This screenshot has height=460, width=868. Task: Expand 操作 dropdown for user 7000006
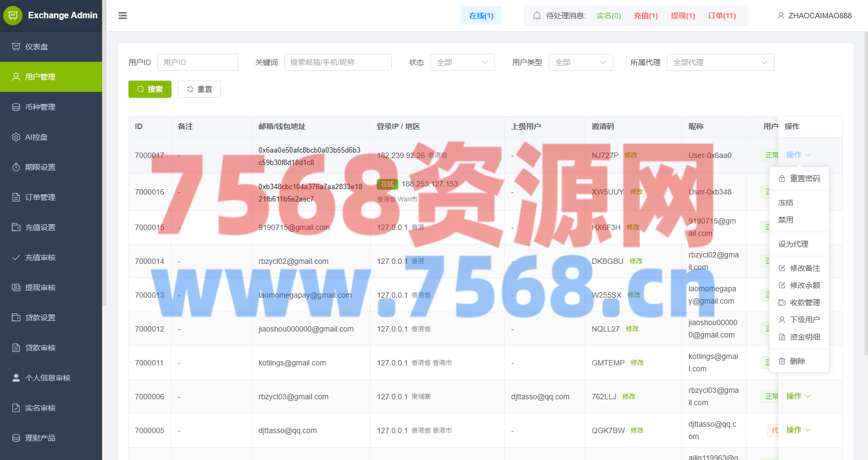(x=798, y=396)
